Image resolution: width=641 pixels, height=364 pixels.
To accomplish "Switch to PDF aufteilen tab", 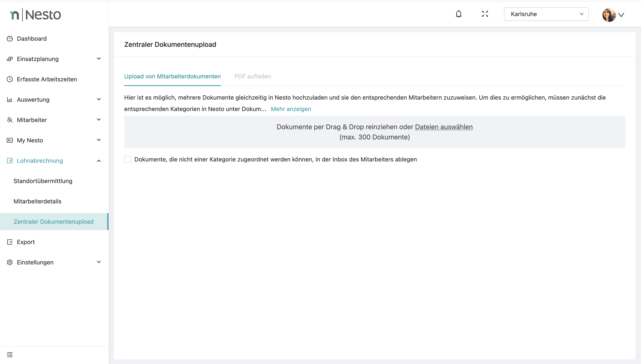I will pyautogui.click(x=252, y=76).
